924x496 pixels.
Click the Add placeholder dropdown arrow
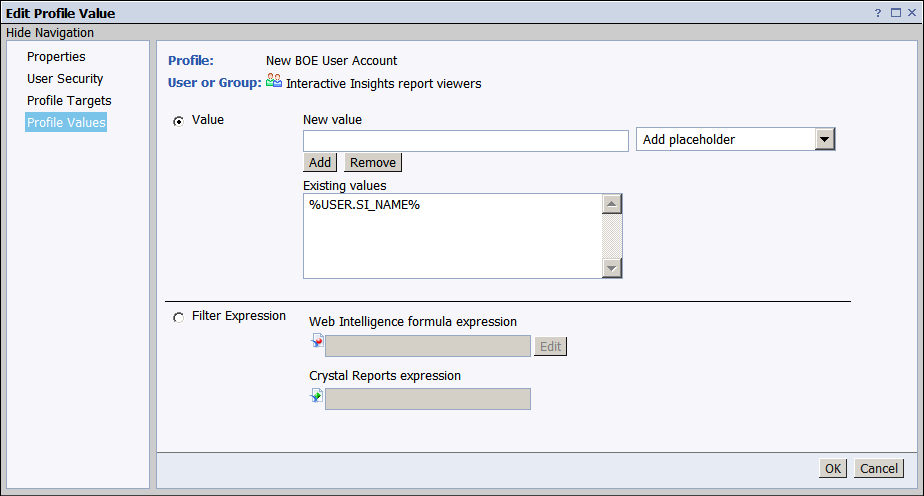point(824,140)
